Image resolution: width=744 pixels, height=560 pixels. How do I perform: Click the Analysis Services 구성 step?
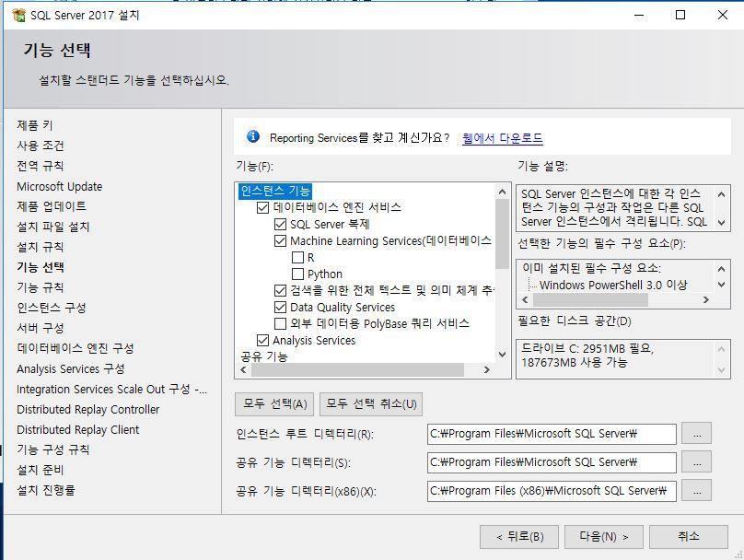pos(70,368)
